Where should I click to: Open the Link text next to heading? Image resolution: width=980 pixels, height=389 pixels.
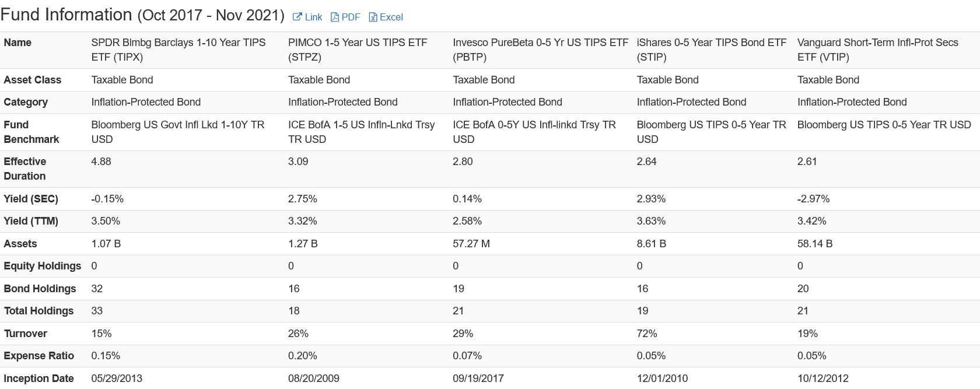click(x=313, y=17)
